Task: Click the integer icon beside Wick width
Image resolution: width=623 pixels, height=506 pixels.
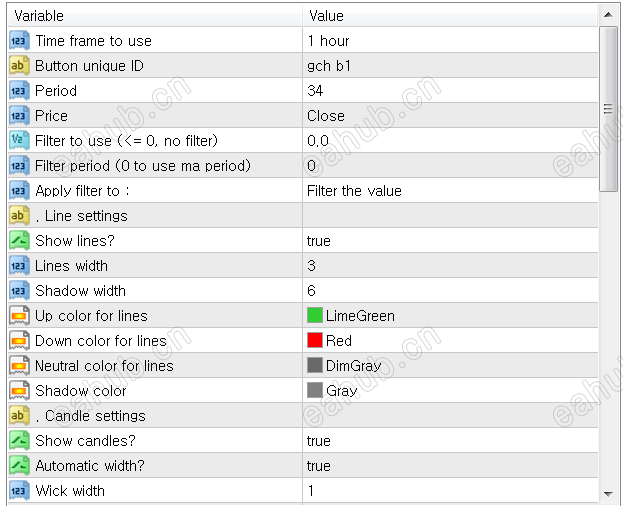Action: pos(19,491)
